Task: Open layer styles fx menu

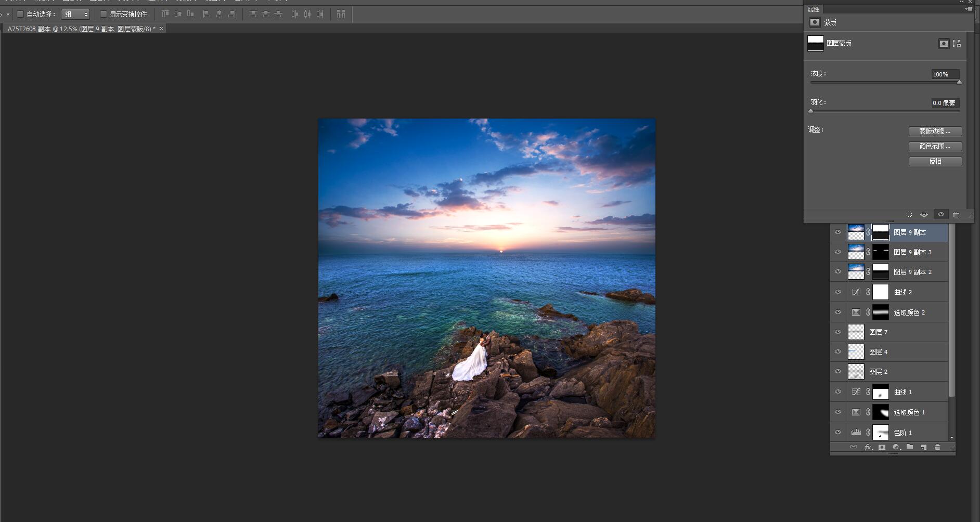Action: pos(868,447)
